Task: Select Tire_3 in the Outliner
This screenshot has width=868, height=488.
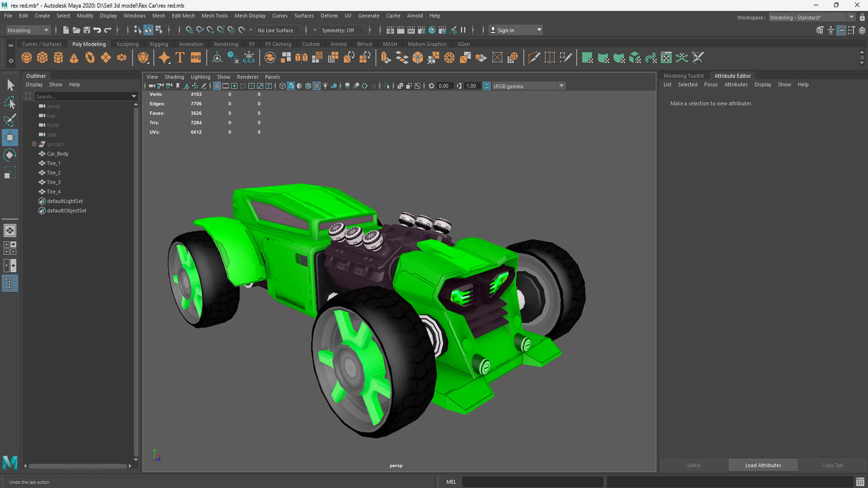Action: coord(53,182)
